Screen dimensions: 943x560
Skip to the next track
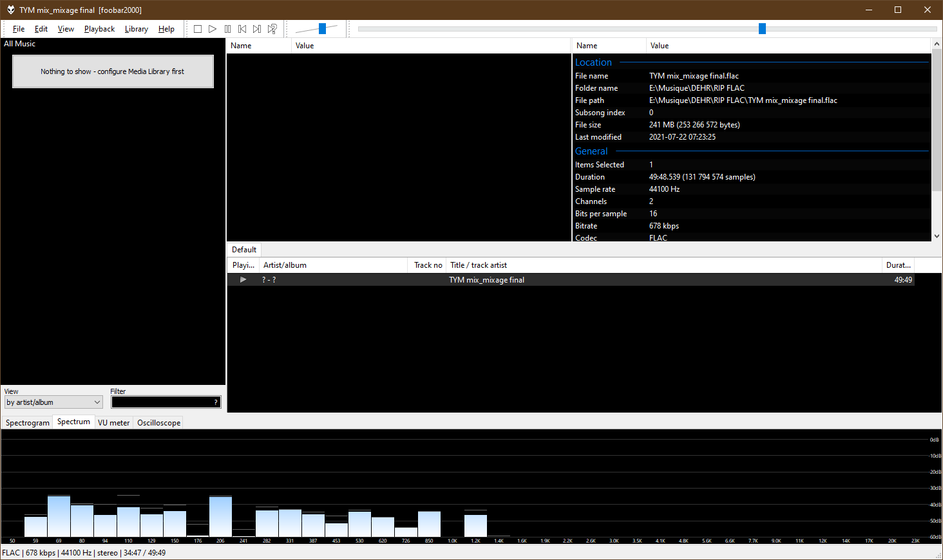[257, 29]
